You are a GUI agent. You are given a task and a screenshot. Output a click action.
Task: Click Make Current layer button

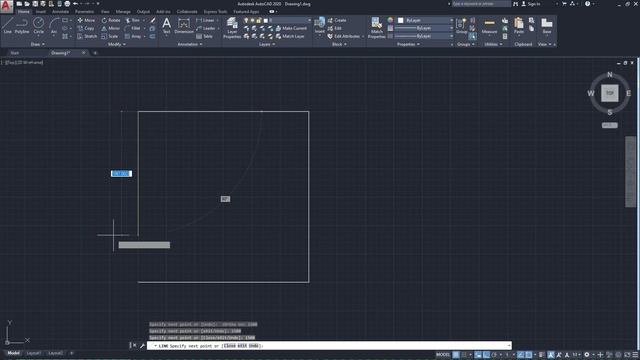pyautogui.click(x=291, y=28)
